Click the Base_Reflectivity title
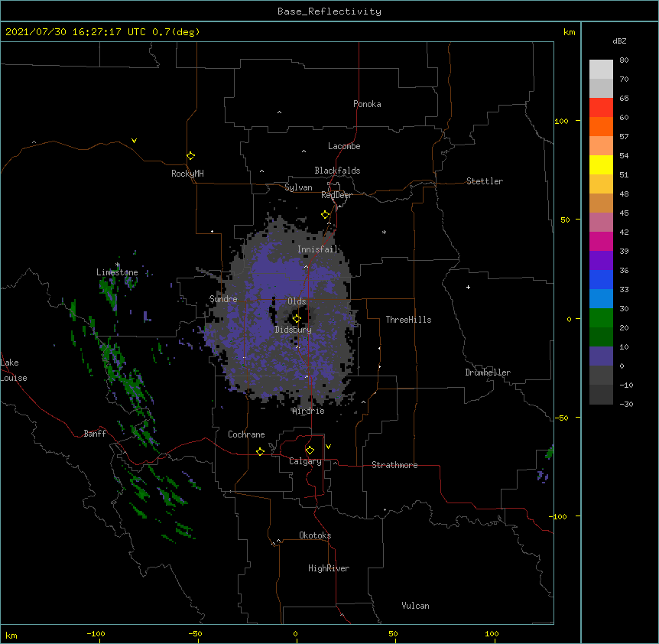 pyautogui.click(x=329, y=11)
